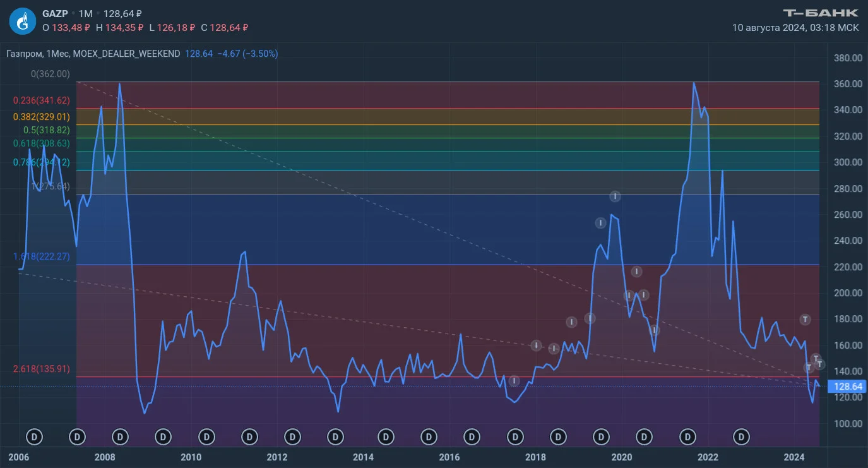Click the close value C 128,64 ₽
This screenshot has height=468, width=868.
tap(224, 27)
